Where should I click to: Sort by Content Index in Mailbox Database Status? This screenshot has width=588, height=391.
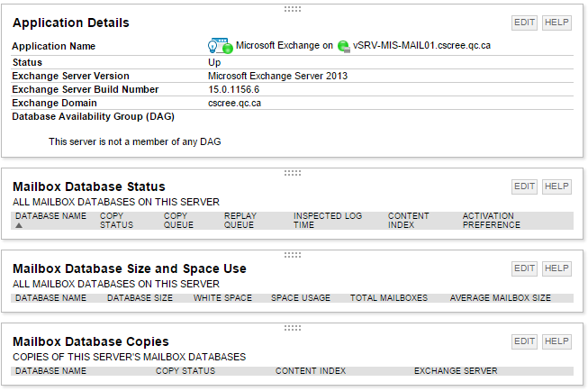[408, 221]
